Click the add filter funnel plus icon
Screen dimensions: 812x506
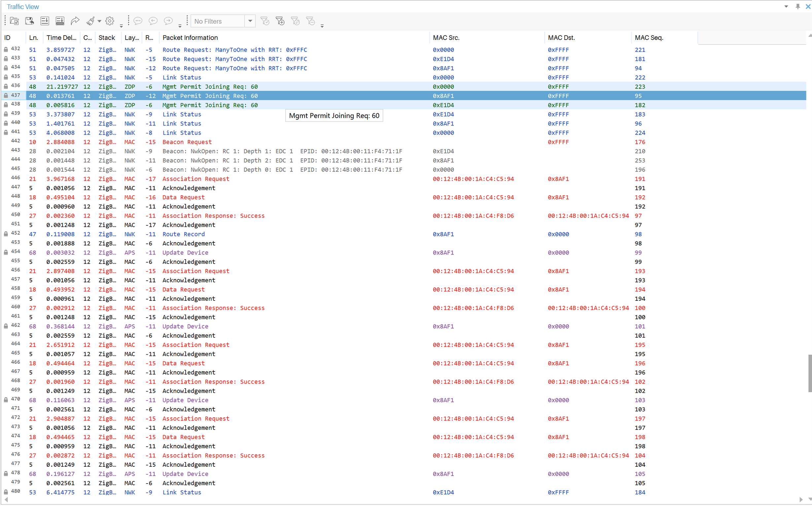tap(280, 21)
